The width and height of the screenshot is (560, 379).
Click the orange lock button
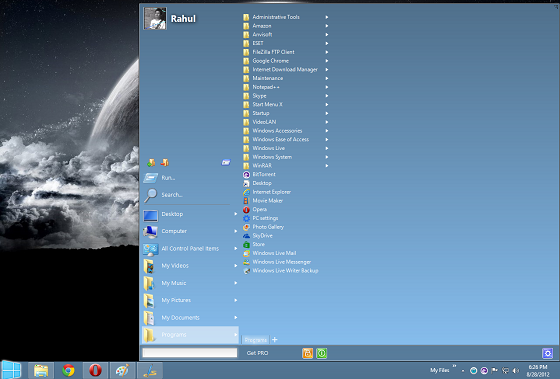(308, 353)
